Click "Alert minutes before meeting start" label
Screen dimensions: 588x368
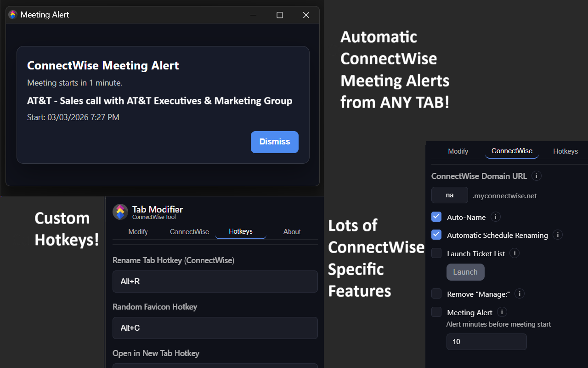point(498,324)
